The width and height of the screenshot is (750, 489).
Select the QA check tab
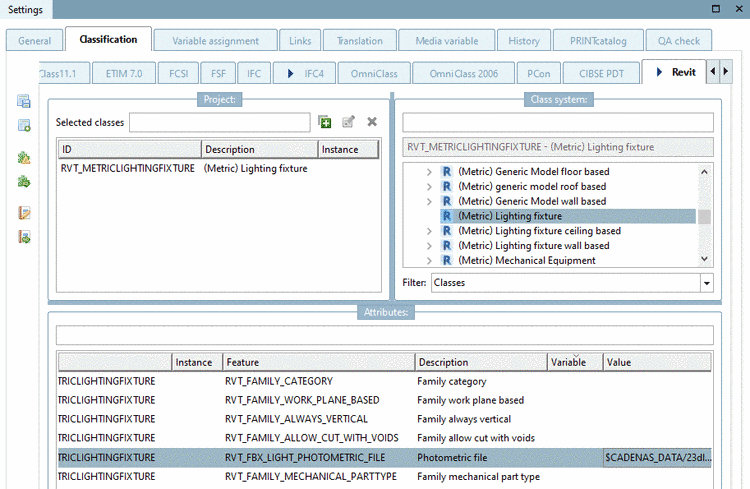(678, 41)
